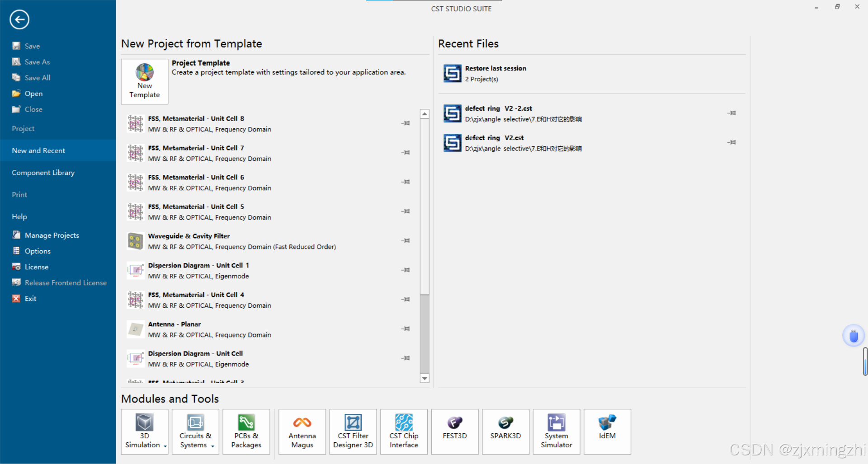Click the back arrow circle icon
The width and height of the screenshot is (868, 464).
(19, 19)
